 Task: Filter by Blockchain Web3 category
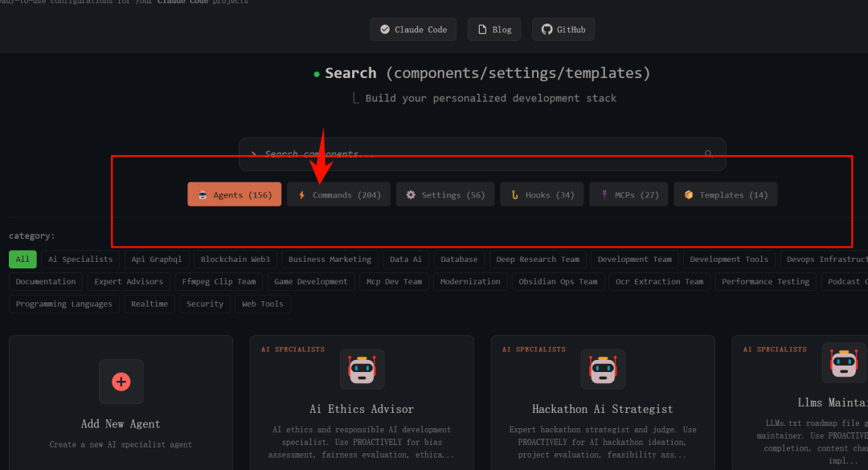[235, 259]
